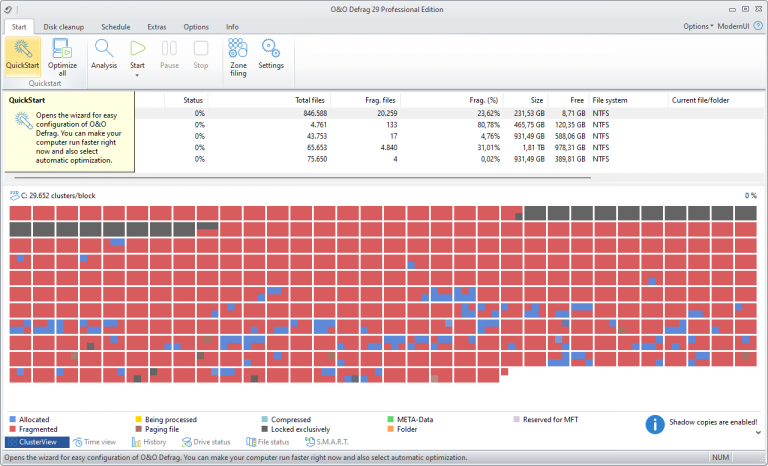The height and width of the screenshot is (466, 768).
Task: Show the Drive status tab
Action: pos(206,442)
